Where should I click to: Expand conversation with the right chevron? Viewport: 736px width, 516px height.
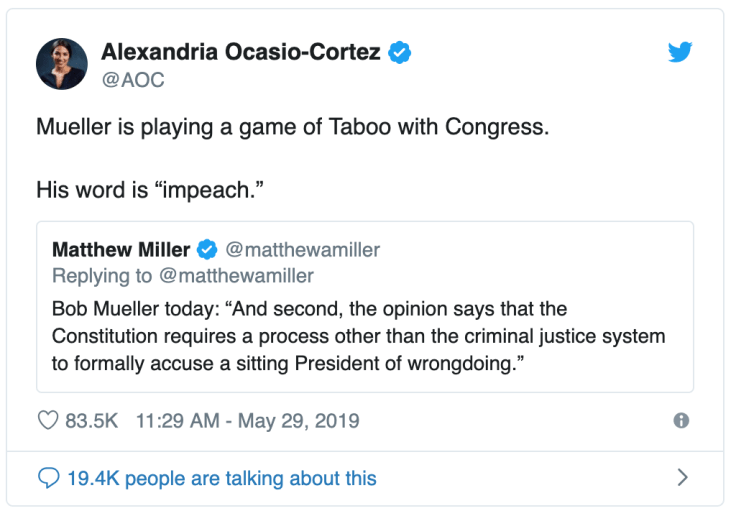(x=683, y=478)
